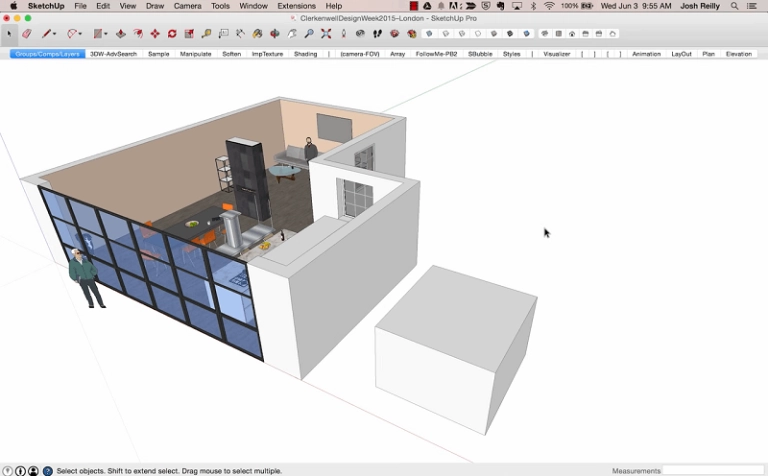
Task: Select the Eraser tool
Action: (x=27, y=33)
